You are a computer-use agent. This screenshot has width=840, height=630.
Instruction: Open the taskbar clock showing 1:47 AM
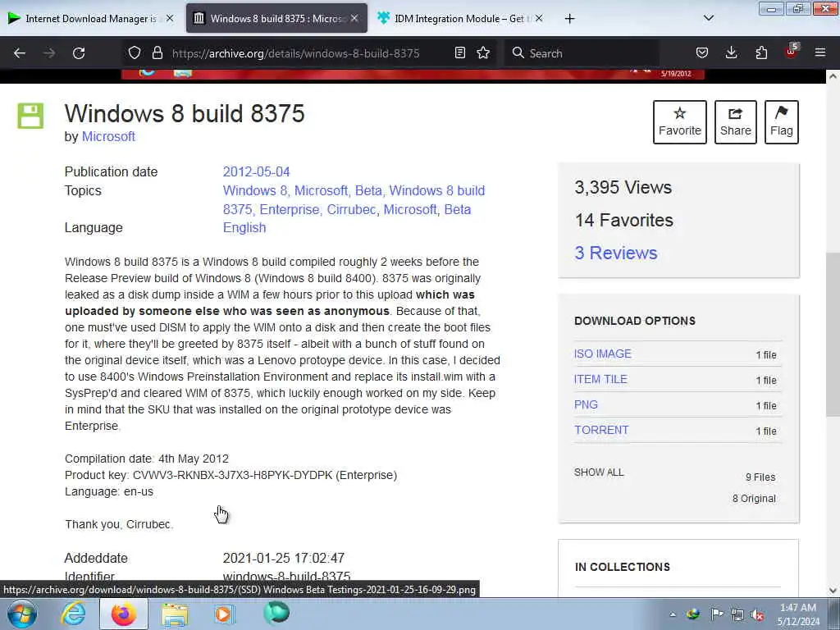tap(798, 614)
